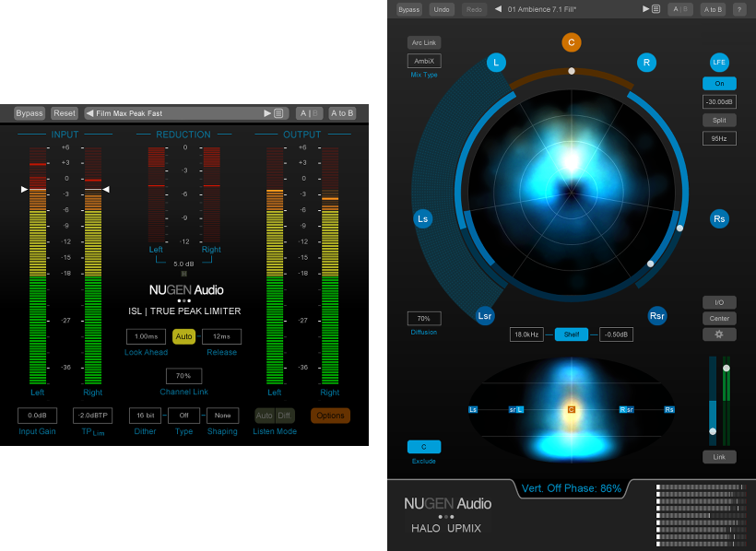
Task: Open the orange Options button
Action: [330, 416]
